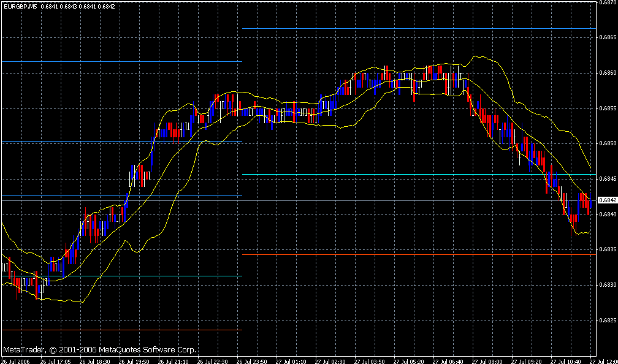Screen dimensions: 618x364
Task: Click the 27 Jul 09:20 time label
Action: [x=526, y=361]
